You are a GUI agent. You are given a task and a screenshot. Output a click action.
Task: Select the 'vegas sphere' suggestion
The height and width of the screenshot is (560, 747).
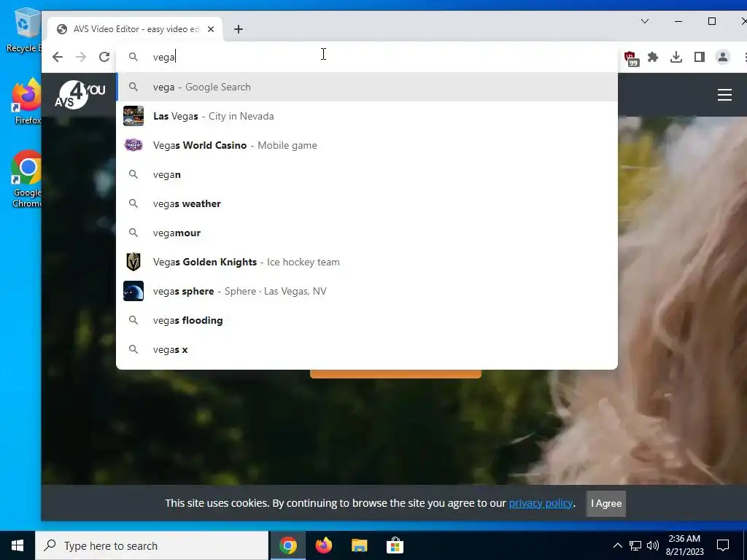(367, 291)
